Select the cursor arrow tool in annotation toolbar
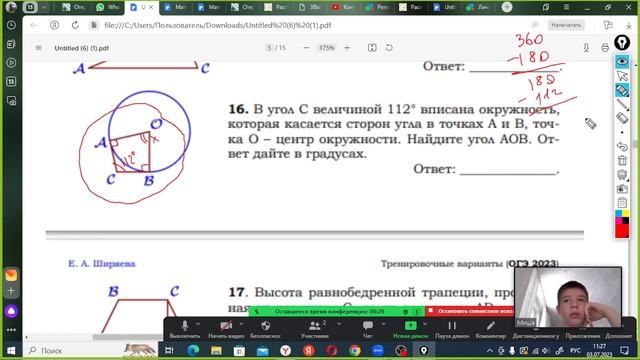The image size is (640, 360). [x=622, y=76]
